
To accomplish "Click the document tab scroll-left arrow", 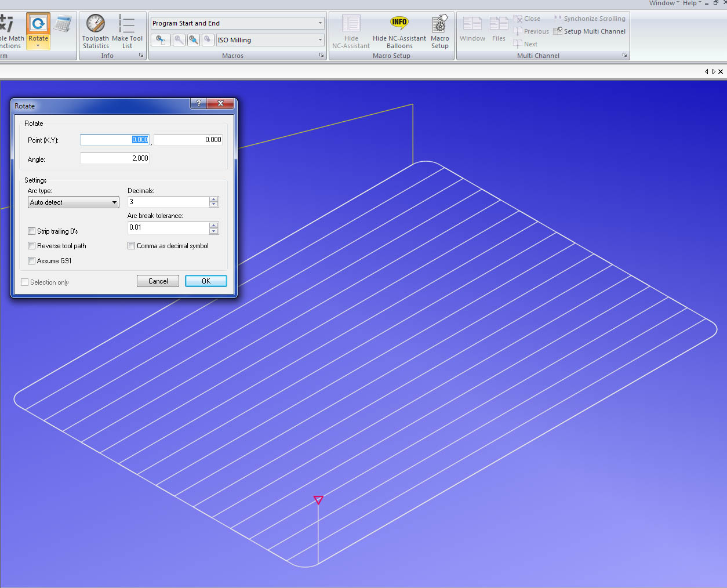I will pos(706,72).
